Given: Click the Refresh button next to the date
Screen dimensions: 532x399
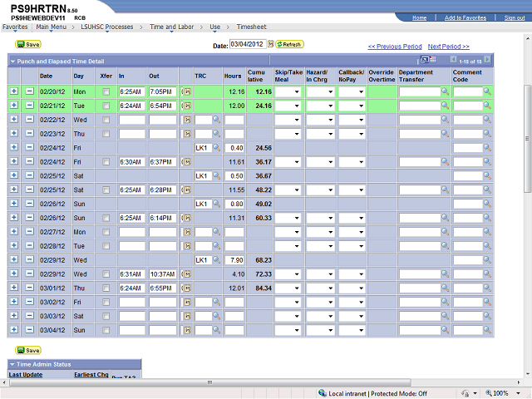Looking at the screenshot, I should pyautogui.click(x=290, y=44).
